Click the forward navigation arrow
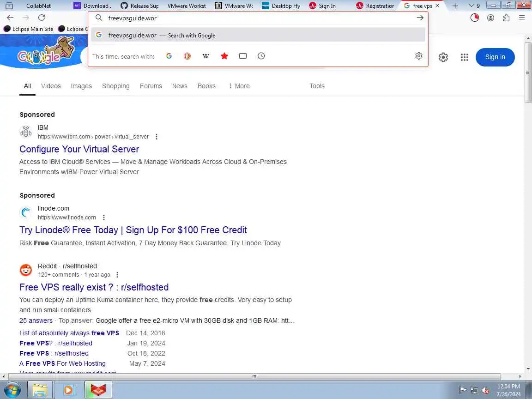Viewport: 532px width, 399px height. click(26, 18)
